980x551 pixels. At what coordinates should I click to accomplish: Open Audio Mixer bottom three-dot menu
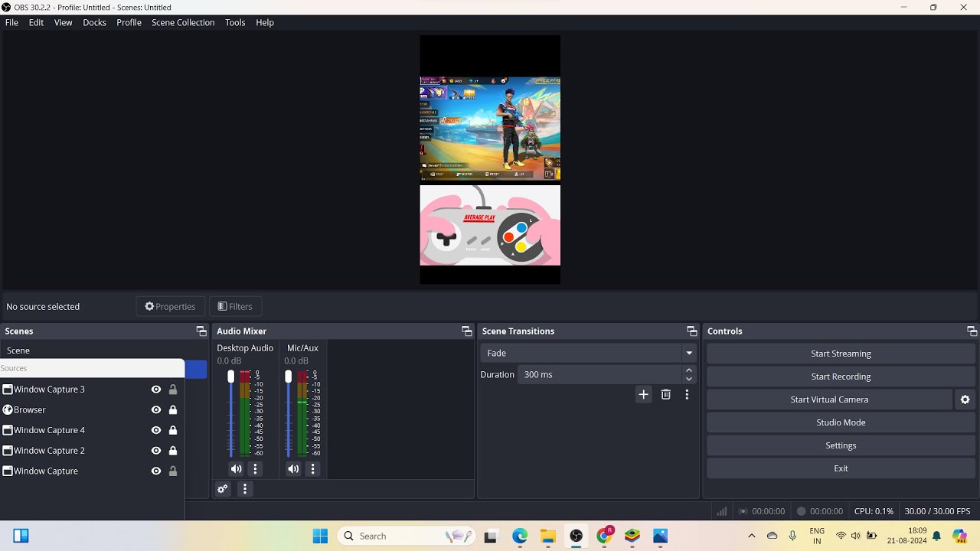click(x=245, y=489)
